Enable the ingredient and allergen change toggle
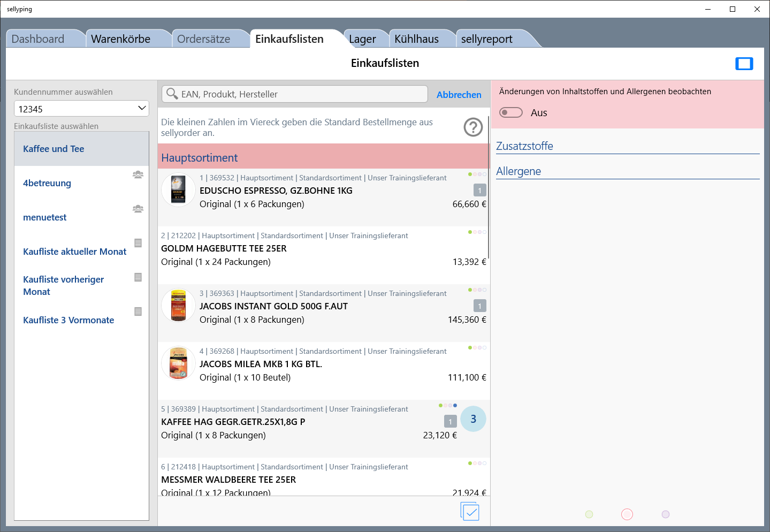 click(510, 112)
